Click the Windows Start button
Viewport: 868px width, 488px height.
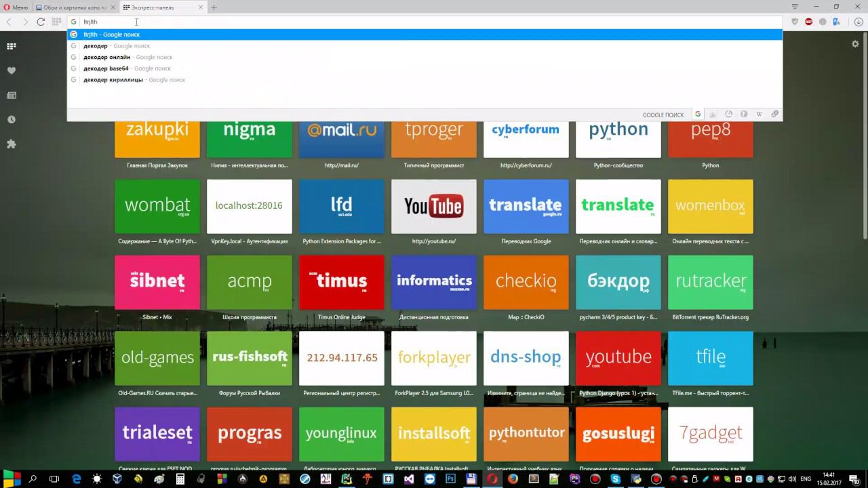[x=12, y=479]
